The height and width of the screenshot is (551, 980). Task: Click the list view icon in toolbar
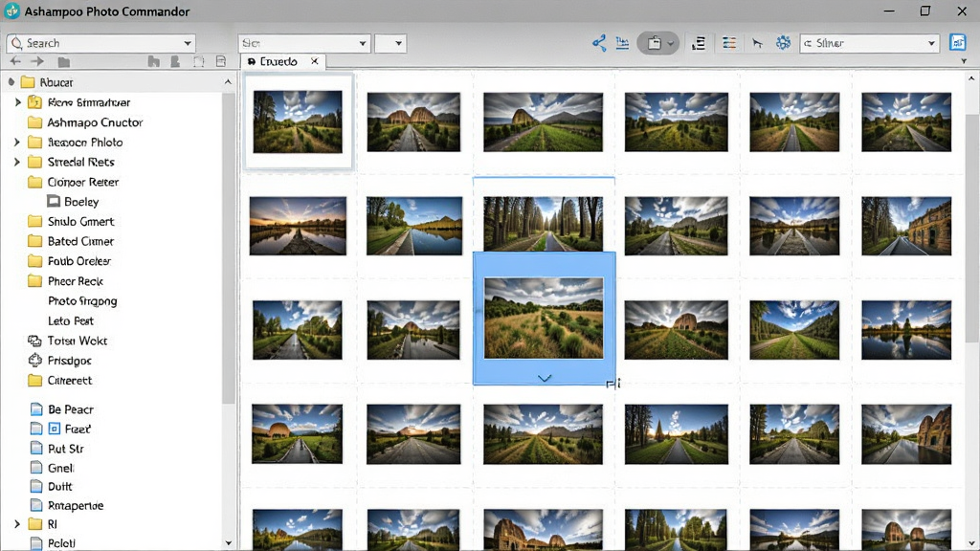pos(728,43)
